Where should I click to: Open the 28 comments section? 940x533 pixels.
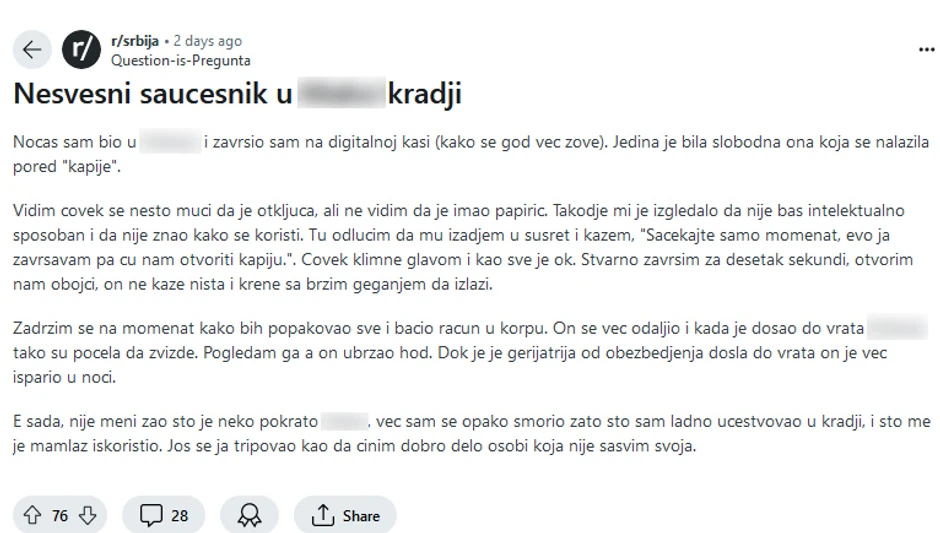click(164, 515)
